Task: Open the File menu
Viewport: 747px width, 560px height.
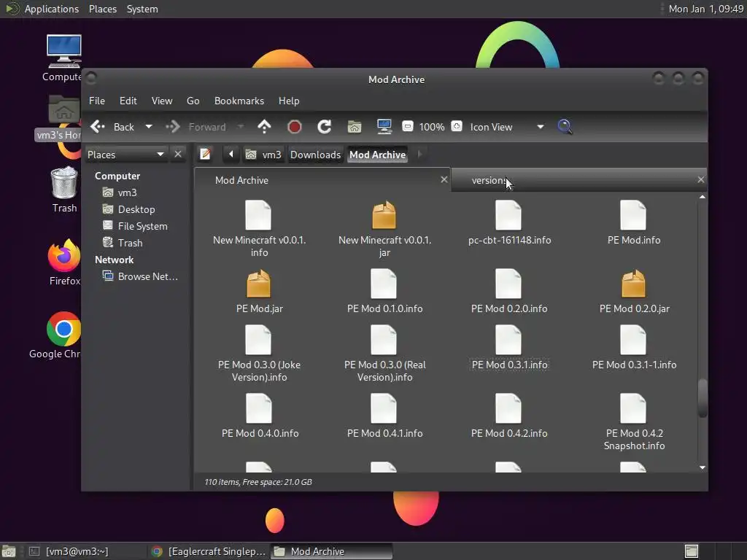Action: [97, 101]
